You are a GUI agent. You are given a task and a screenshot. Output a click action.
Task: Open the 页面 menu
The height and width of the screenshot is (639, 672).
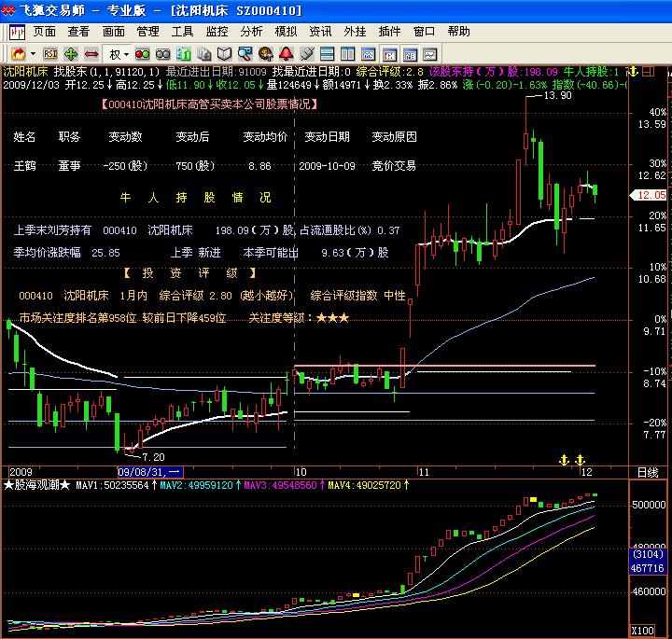click(45, 32)
